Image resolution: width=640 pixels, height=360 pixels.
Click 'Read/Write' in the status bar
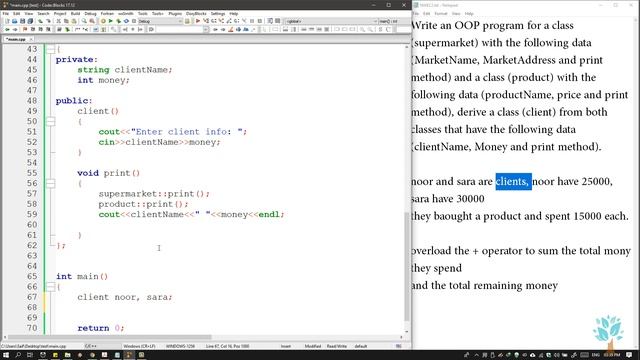337,346
